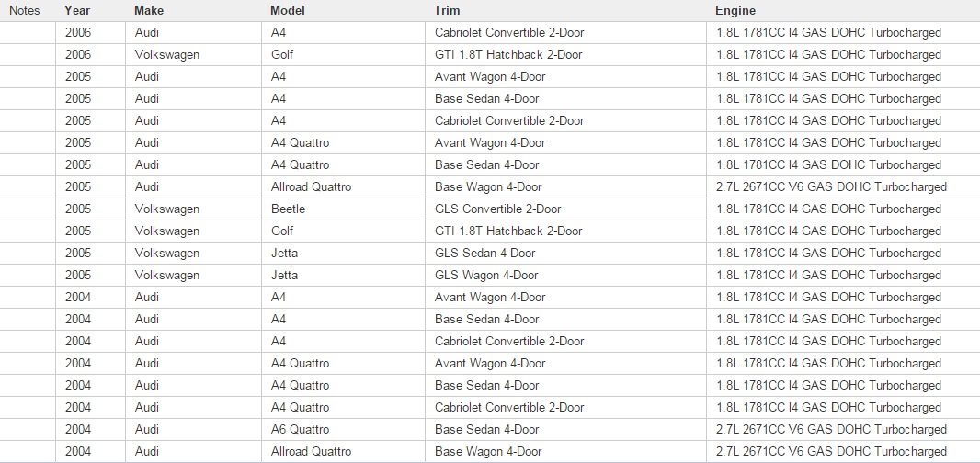
Task: Click the 2006 Golf model cell
Action: point(282,54)
